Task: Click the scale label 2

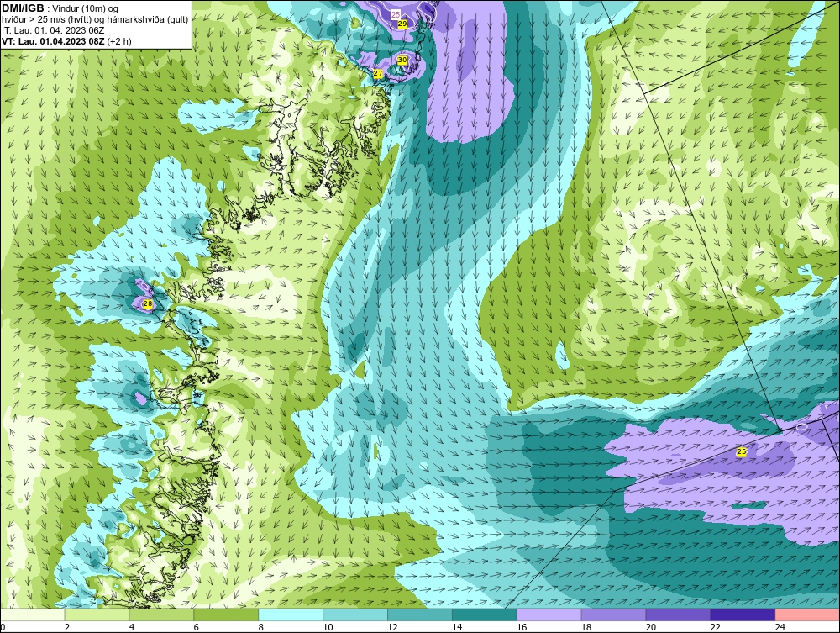Action: (x=67, y=627)
